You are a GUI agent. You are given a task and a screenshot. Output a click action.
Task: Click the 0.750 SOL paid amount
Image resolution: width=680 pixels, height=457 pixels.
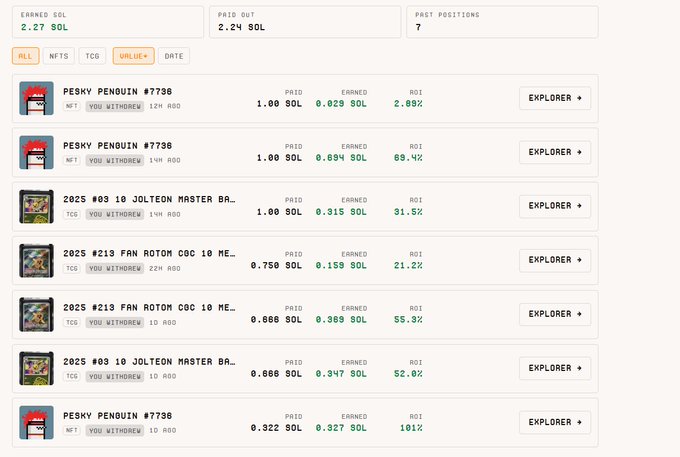tap(276, 266)
